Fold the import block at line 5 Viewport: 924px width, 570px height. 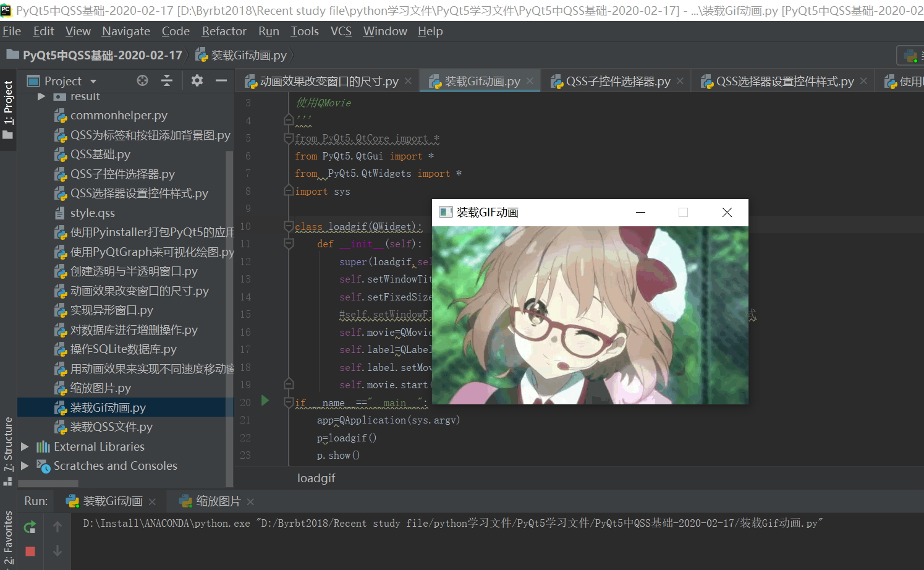[289, 138]
